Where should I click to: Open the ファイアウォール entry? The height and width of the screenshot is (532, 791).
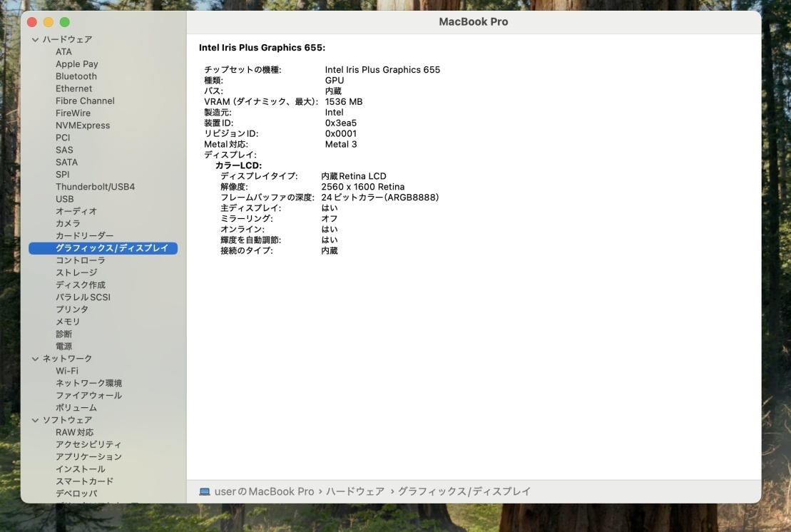(88, 395)
